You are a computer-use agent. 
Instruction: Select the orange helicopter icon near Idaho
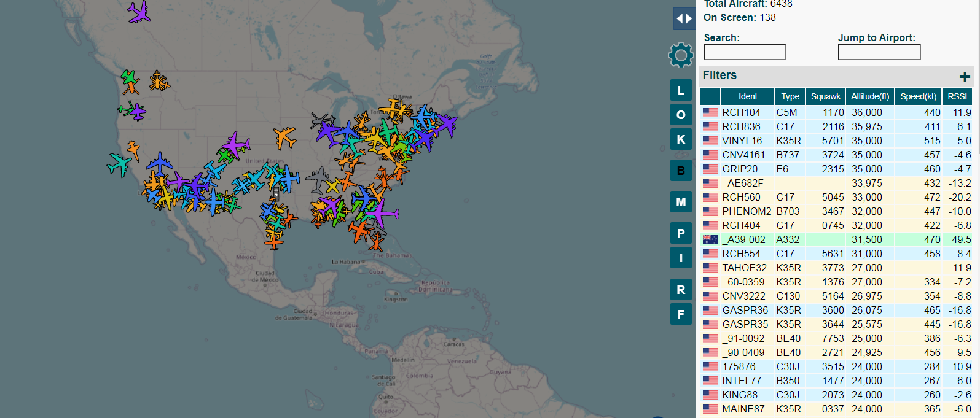coord(159,81)
